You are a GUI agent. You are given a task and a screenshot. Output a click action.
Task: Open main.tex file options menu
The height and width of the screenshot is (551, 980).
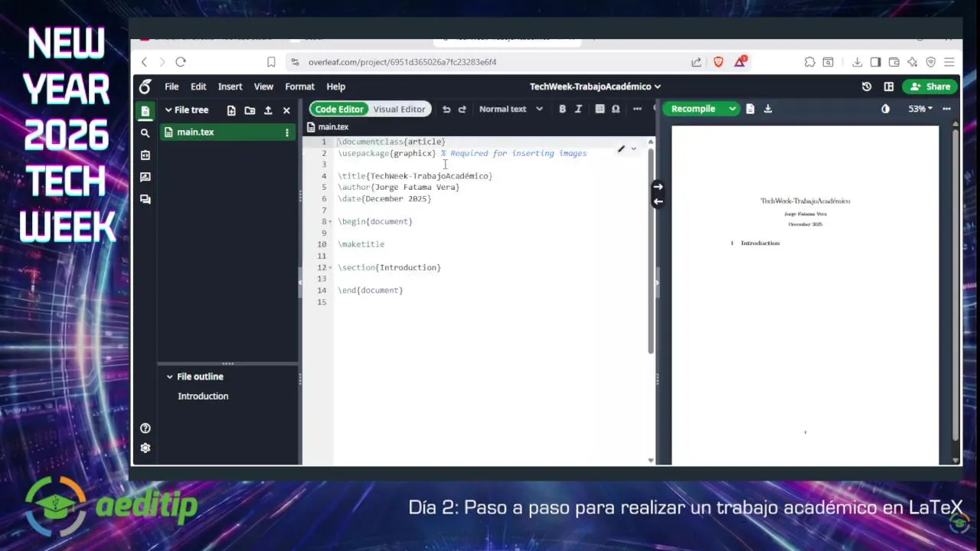coord(287,132)
